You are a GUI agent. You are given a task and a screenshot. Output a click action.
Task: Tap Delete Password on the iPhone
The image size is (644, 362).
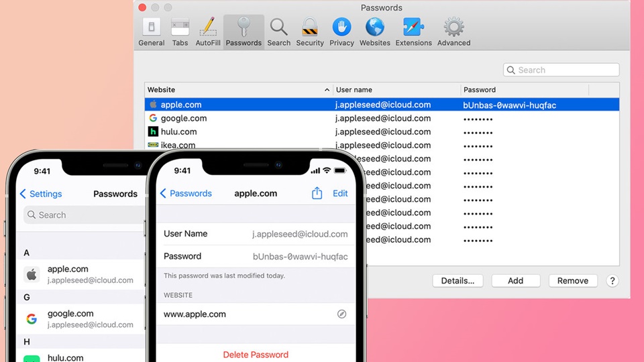point(256,355)
